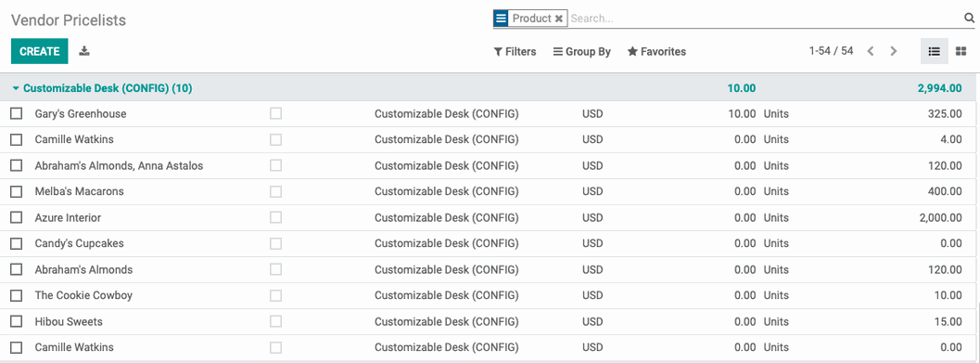The image size is (980, 363).
Task: Toggle second-column checkbox in Gary's Greenhouse row
Action: tap(275, 114)
